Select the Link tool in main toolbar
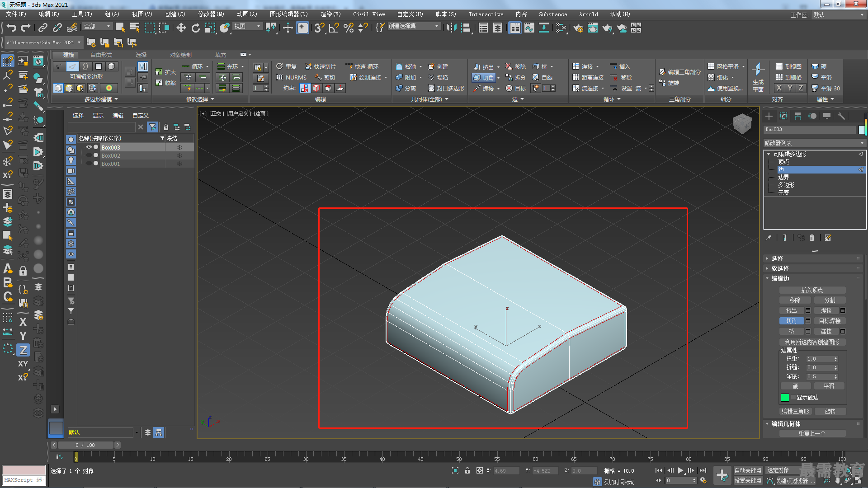This screenshot has height=488, width=868. coord(42,28)
